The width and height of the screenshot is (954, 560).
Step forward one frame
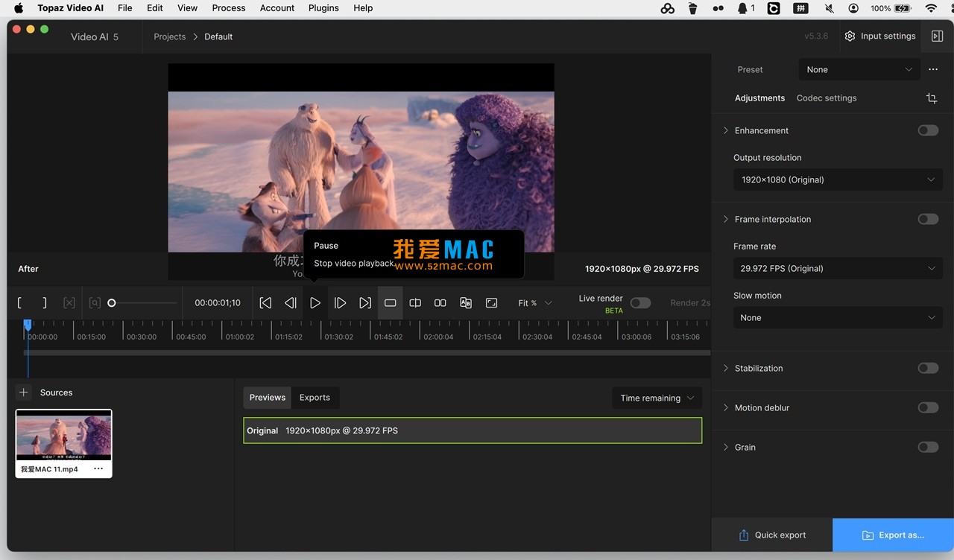click(x=340, y=303)
